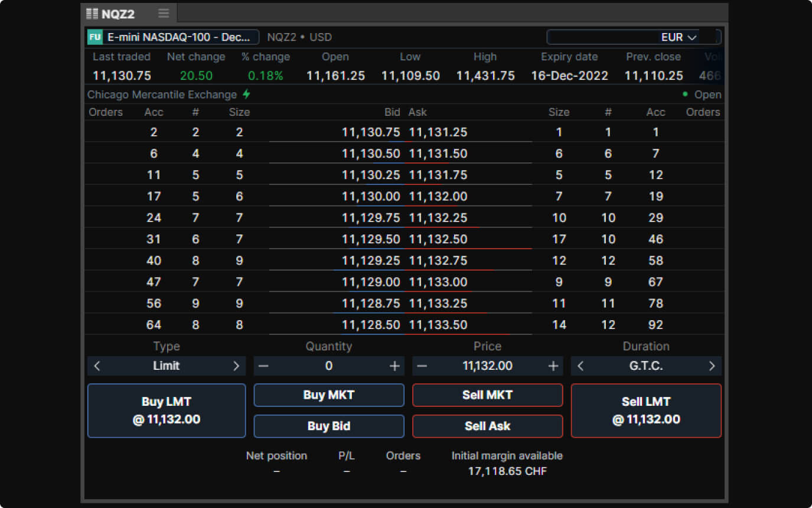Viewport: 812px width, 508px height.
Task: Select previous duration before G.T.C.
Action: click(x=581, y=366)
